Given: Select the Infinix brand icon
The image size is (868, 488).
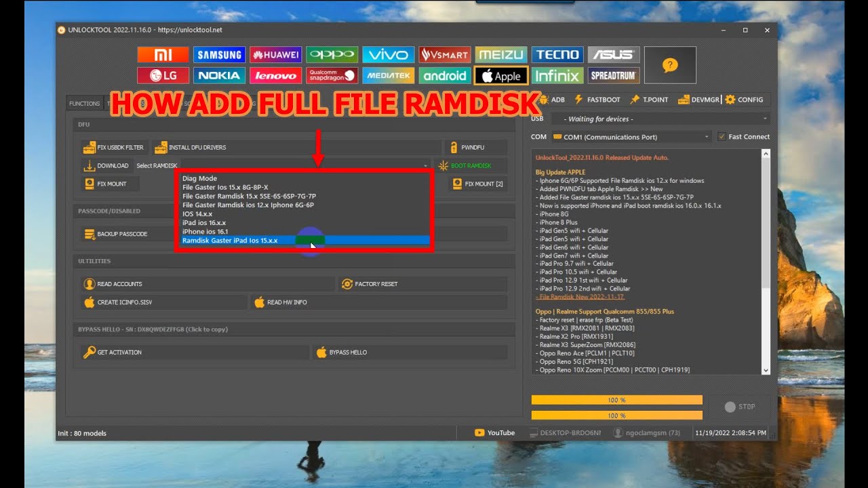Looking at the screenshot, I should (557, 75).
